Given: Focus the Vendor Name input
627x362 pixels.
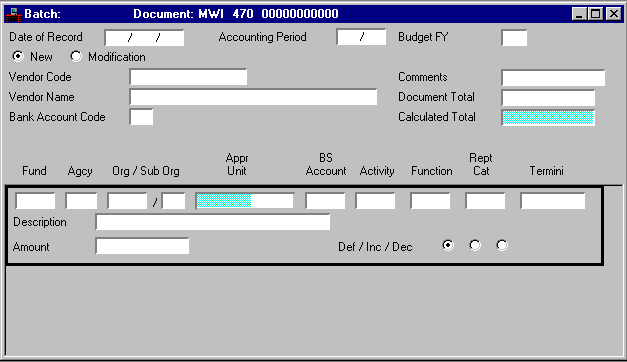Looking at the screenshot, I should click(253, 97).
